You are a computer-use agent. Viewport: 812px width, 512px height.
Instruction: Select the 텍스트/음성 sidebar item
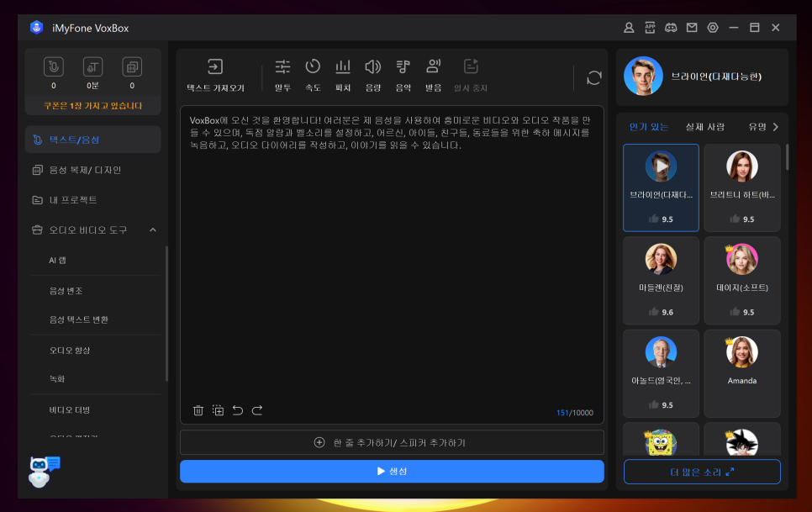click(x=92, y=140)
